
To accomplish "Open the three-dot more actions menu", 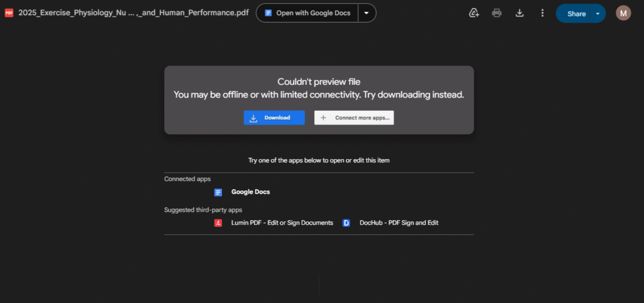I will pyautogui.click(x=542, y=13).
